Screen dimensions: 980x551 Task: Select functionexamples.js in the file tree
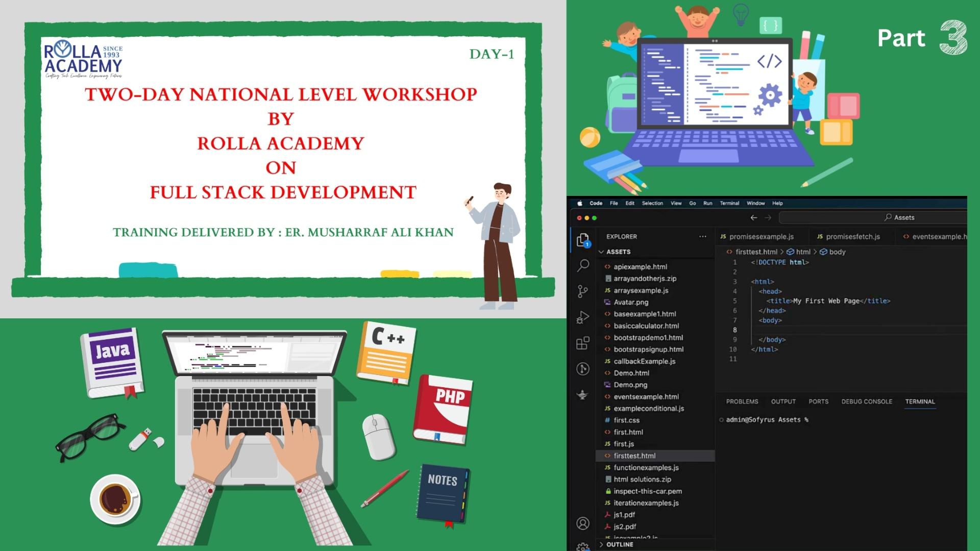[646, 467]
